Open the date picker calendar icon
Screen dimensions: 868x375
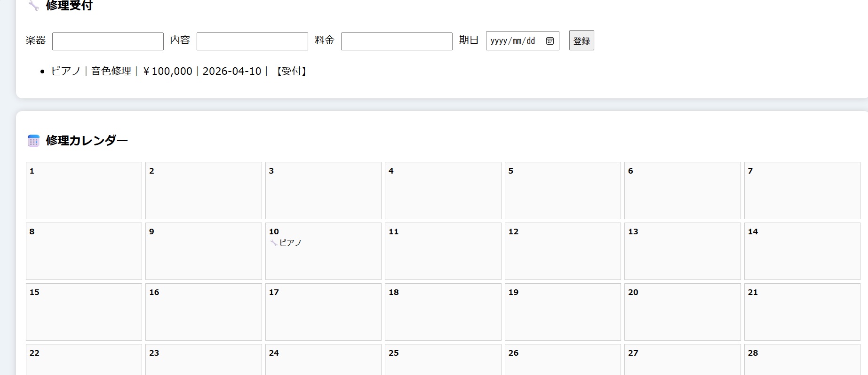549,41
